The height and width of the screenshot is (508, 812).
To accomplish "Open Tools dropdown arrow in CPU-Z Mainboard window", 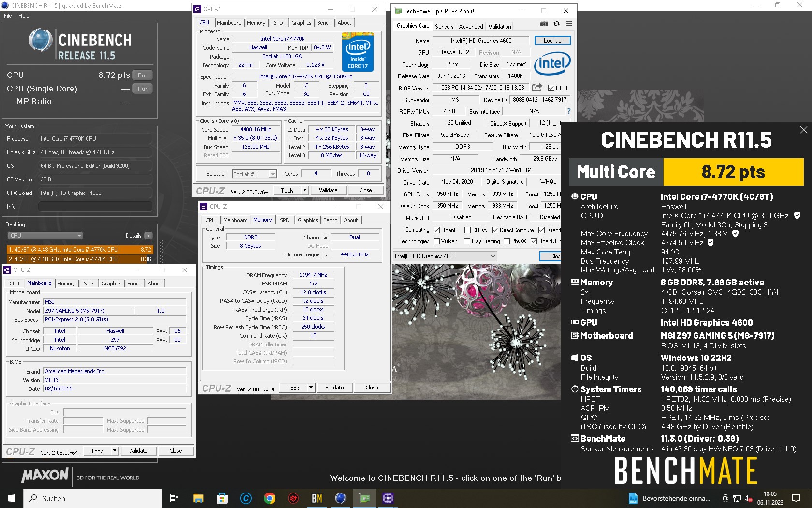I will tap(115, 451).
